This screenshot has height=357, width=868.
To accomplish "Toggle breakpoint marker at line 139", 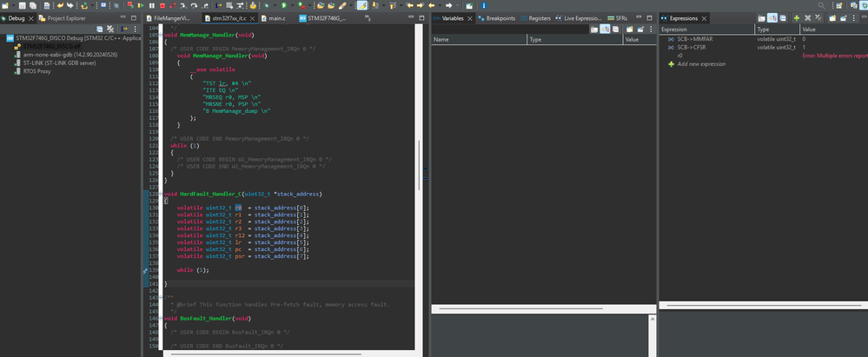I will [x=144, y=270].
